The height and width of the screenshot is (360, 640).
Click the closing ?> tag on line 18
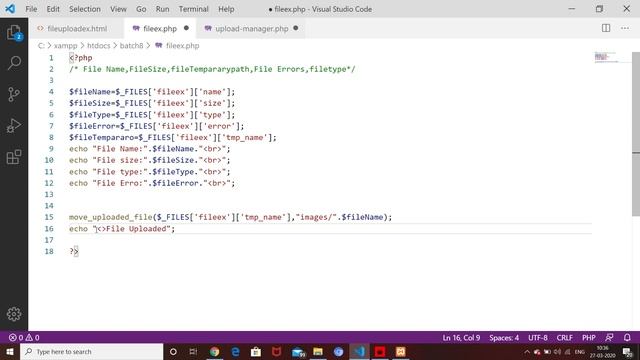click(x=73, y=251)
